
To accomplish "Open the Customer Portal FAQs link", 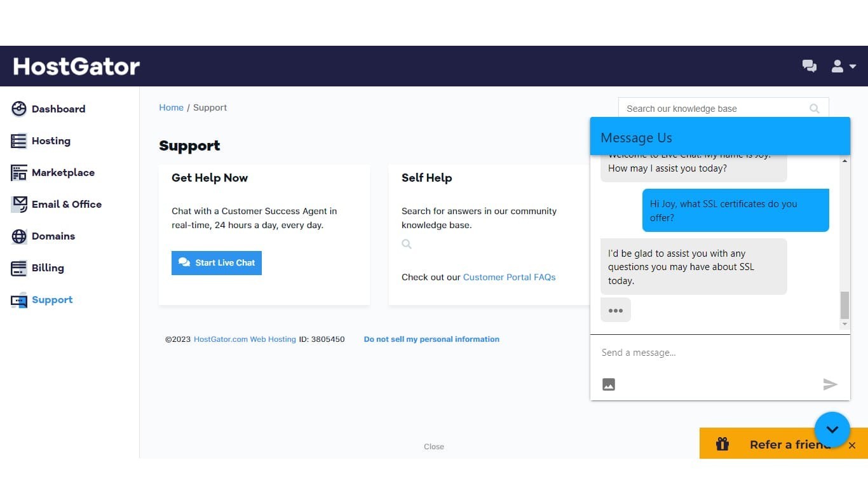I will point(509,277).
